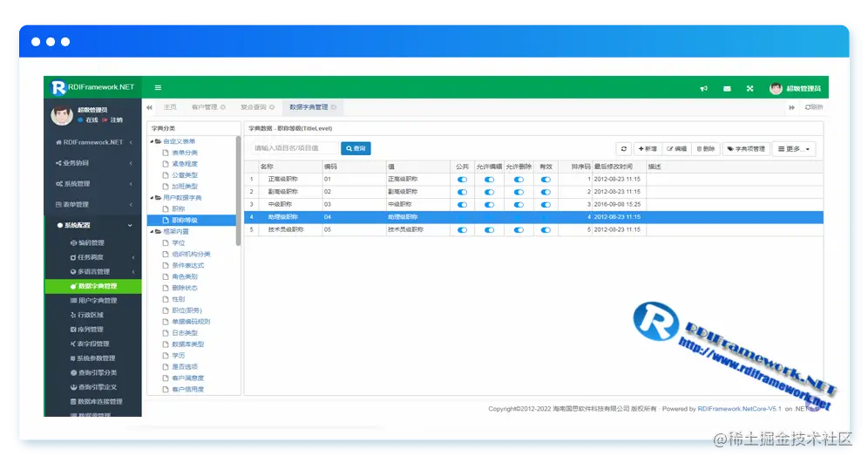The image size is (868, 463).
Task: Click the grid refresh icon button beside 新增
Action: pyautogui.click(x=624, y=149)
